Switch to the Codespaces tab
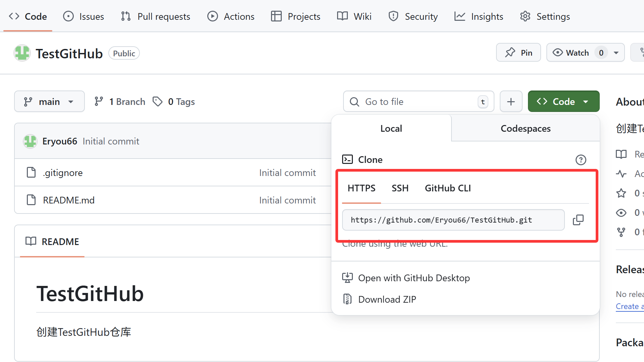This screenshot has width=644, height=362. [525, 128]
